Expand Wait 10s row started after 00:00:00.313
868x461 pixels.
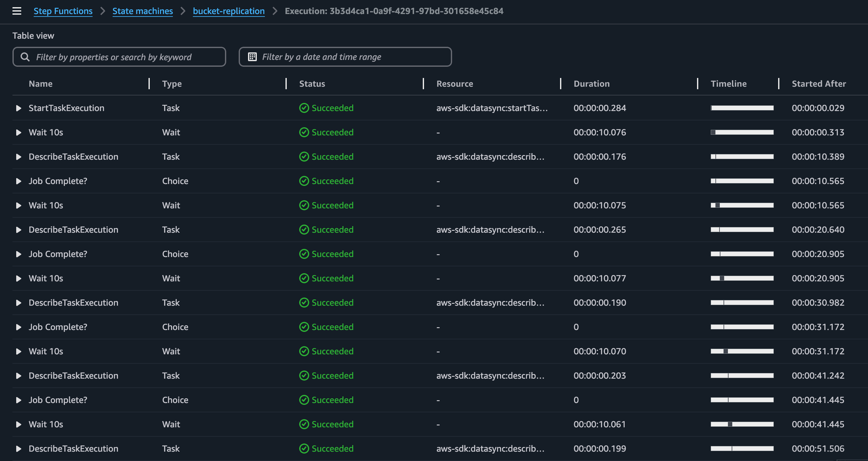pos(18,132)
